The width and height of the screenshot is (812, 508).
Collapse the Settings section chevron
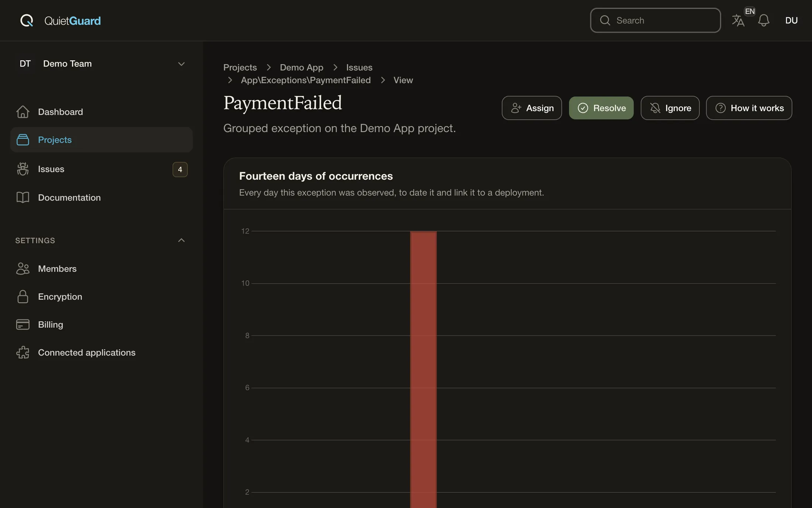tap(181, 240)
